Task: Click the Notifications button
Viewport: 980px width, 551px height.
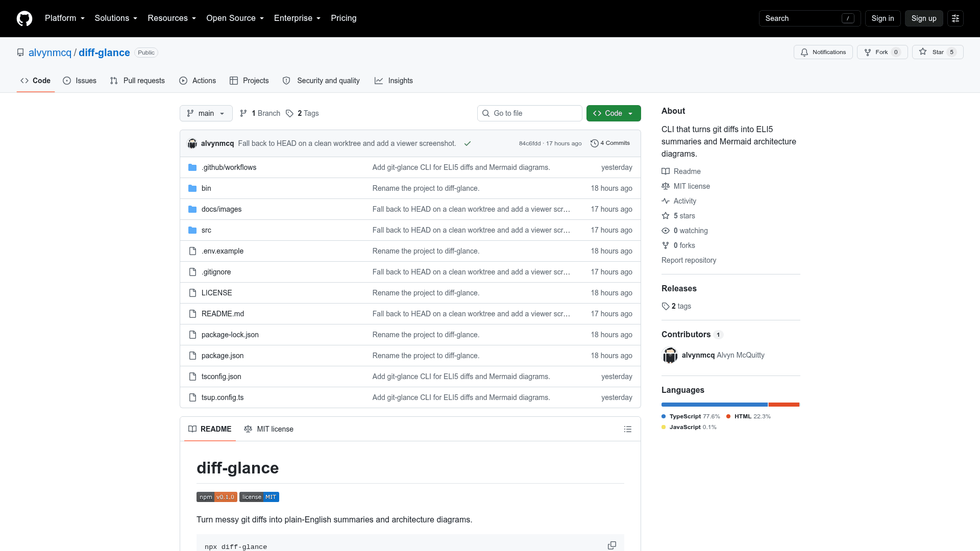Action: tap(823, 52)
